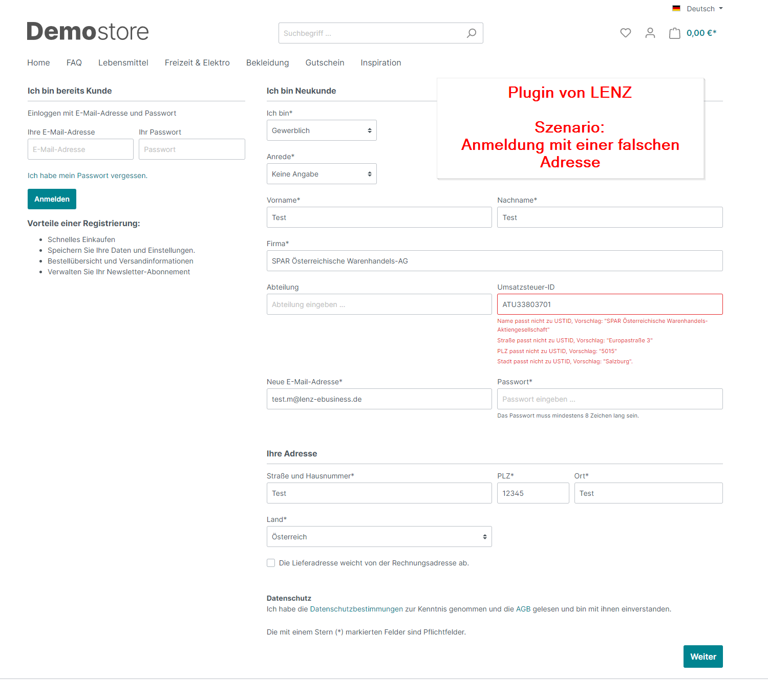The image size is (768, 700).
Task: Open the user account icon
Action: click(650, 33)
